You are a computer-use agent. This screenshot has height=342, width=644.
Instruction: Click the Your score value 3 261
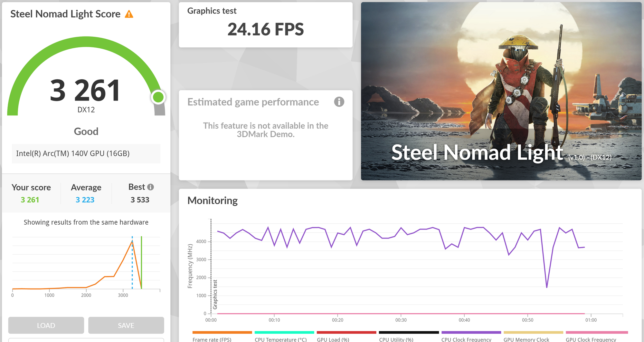30,200
